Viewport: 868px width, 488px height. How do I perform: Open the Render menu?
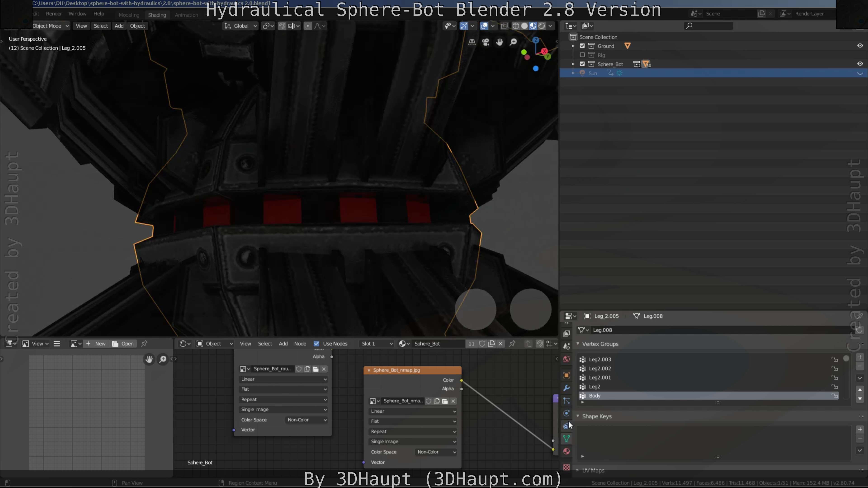point(54,14)
